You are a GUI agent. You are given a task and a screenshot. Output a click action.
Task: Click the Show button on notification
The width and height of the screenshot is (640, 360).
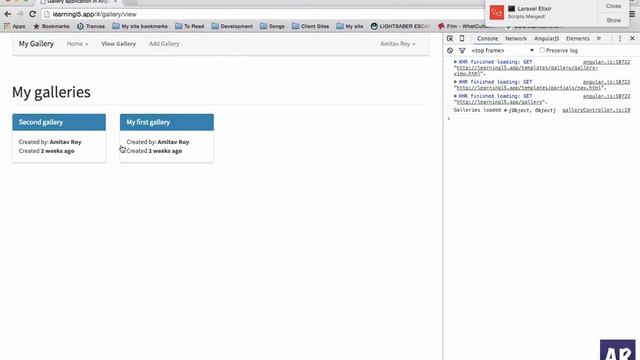(x=613, y=20)
